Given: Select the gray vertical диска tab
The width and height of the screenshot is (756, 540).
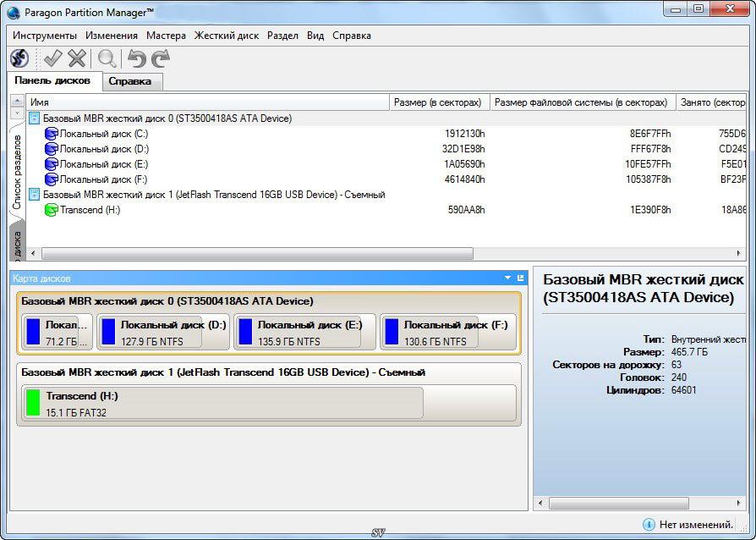Looking at the screenshot, I should (18, 242).
